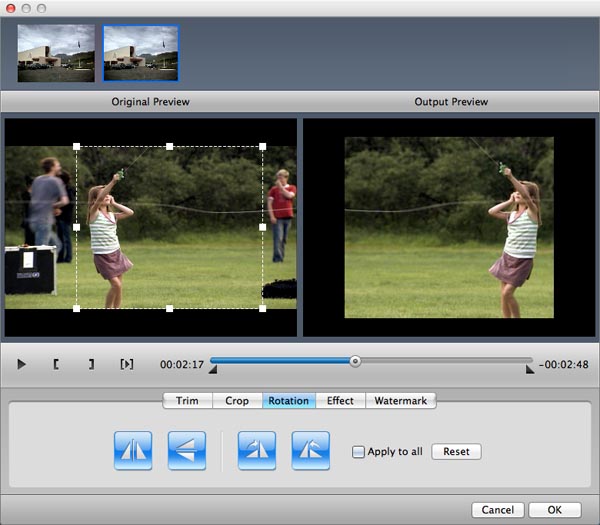Click the flip horizontal button
This screenshot has height=525, width=600.
pyautogui.click(x=133, y=450)
